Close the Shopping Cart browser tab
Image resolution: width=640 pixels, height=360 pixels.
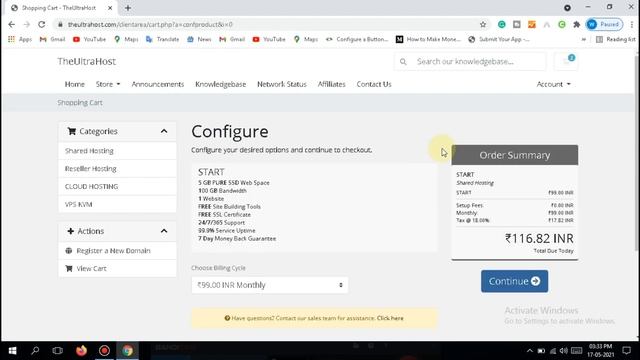(x=110, y=8)
